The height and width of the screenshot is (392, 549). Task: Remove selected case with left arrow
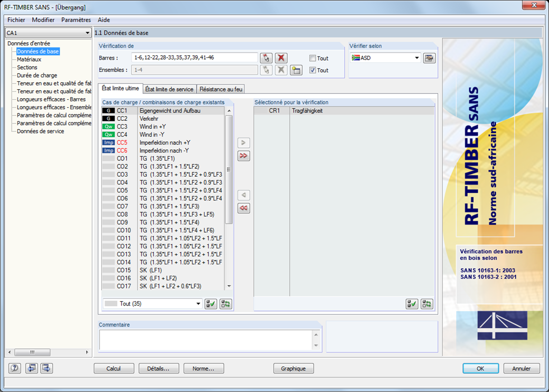point(244,195)
